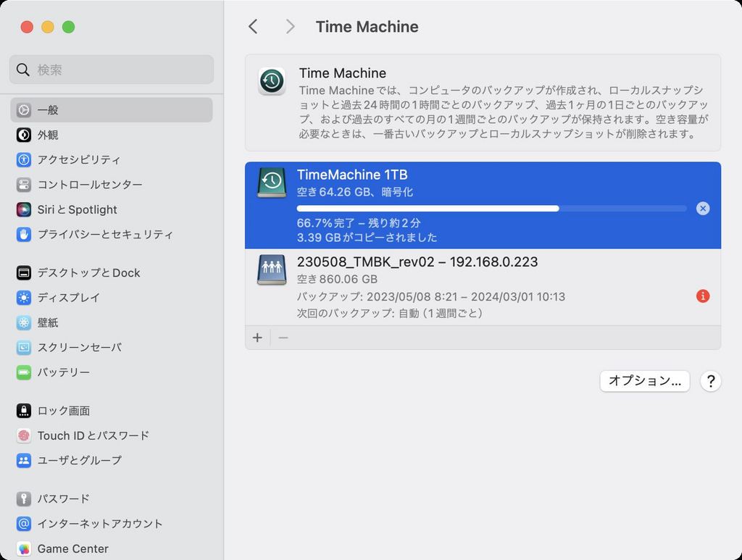The image size is (742, 560).
Task: Click the 外観 appearance icon
Action: pyautogui.click(x=24, y=135)
